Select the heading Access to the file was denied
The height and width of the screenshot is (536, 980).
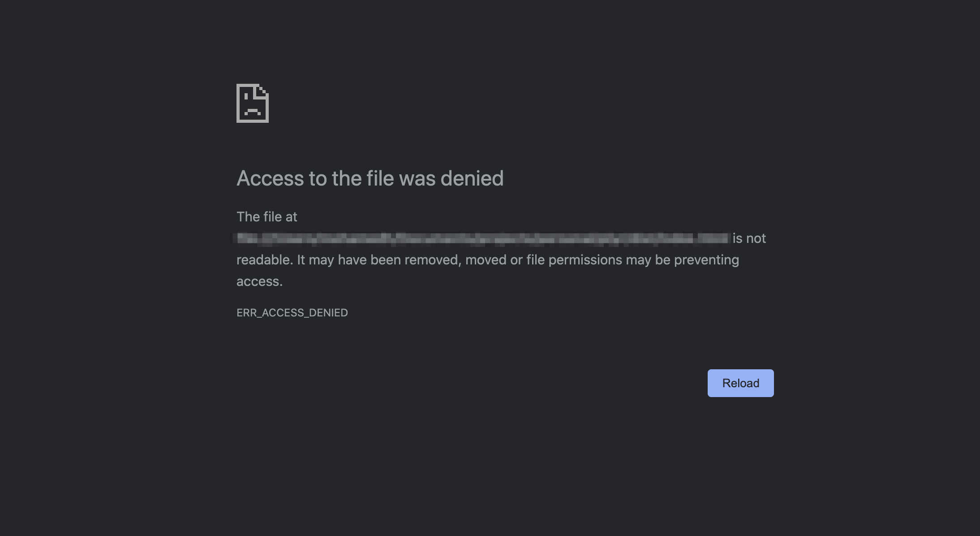[x=370, y=178]
